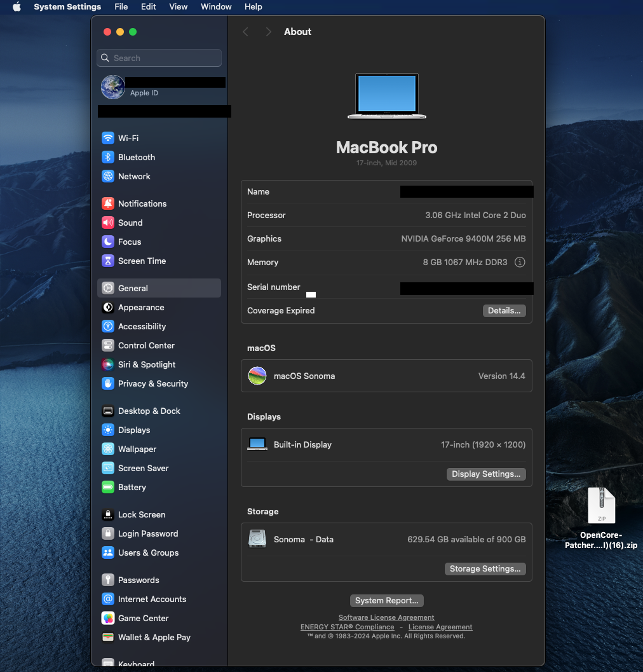Screen dimensions: 643x672
Task: Click the Memory info icon
Action: 520,262
